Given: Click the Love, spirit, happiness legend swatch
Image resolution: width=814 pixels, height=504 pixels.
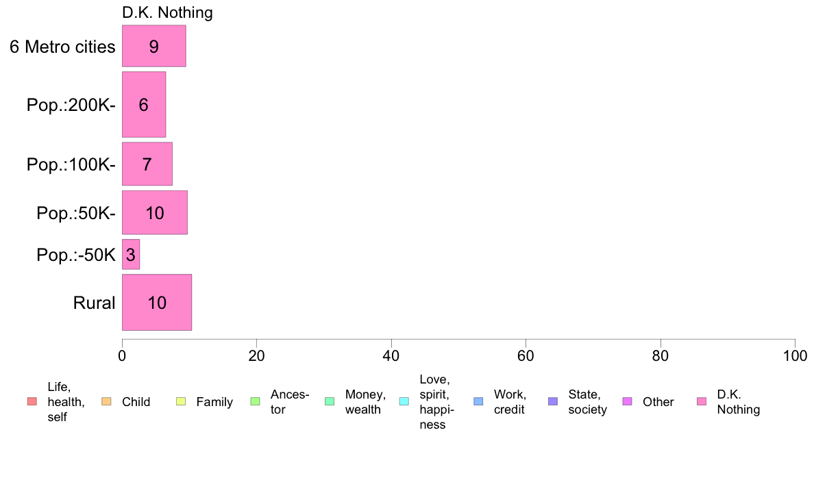Looking at the screenshot, I should pyautogui.click(x=404, y=401).
